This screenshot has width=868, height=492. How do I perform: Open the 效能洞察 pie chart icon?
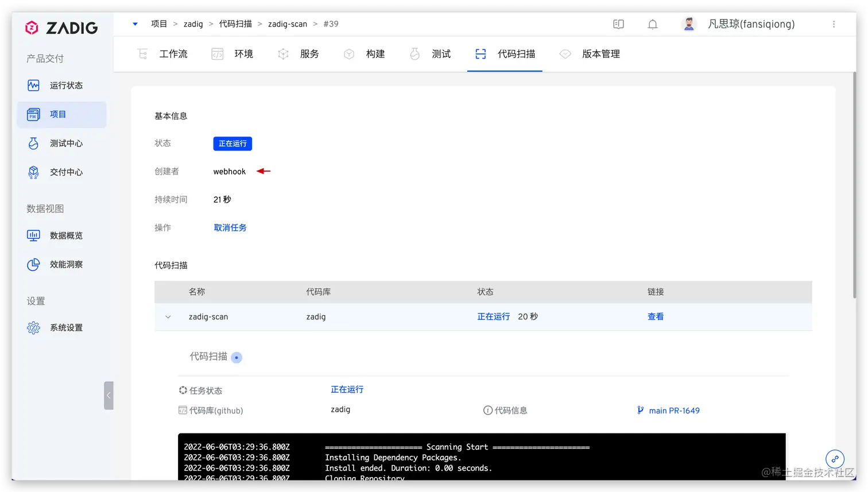coord(33,264)
